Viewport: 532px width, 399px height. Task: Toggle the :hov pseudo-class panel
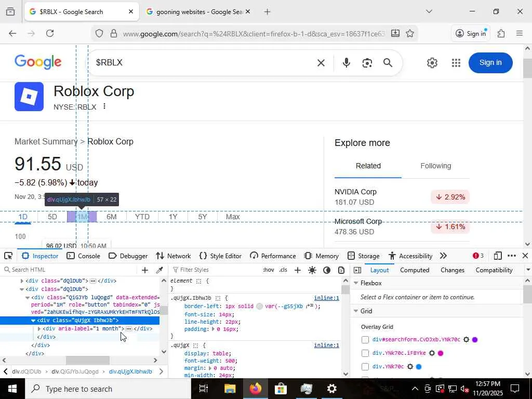point(269,270)
